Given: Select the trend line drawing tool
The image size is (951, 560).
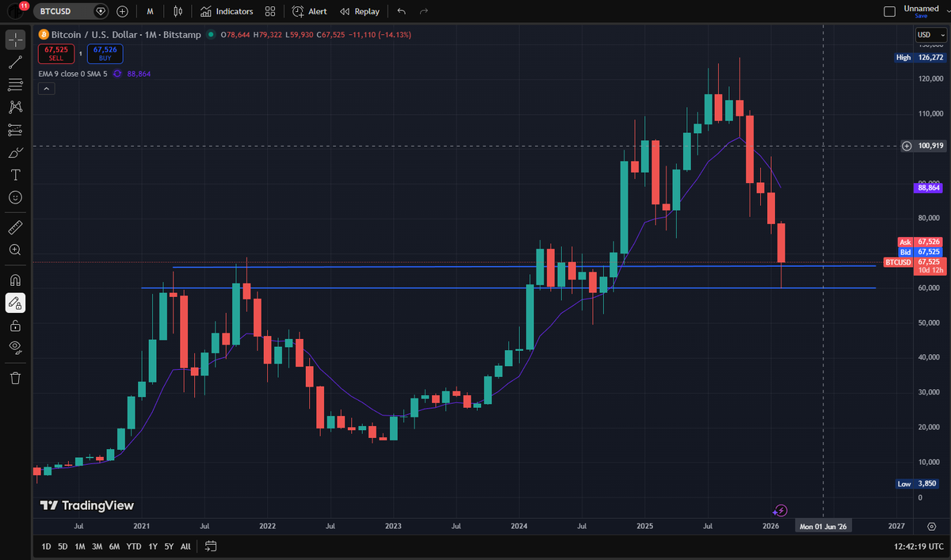Looking at the screenshot, I should [x=15, y=62].
